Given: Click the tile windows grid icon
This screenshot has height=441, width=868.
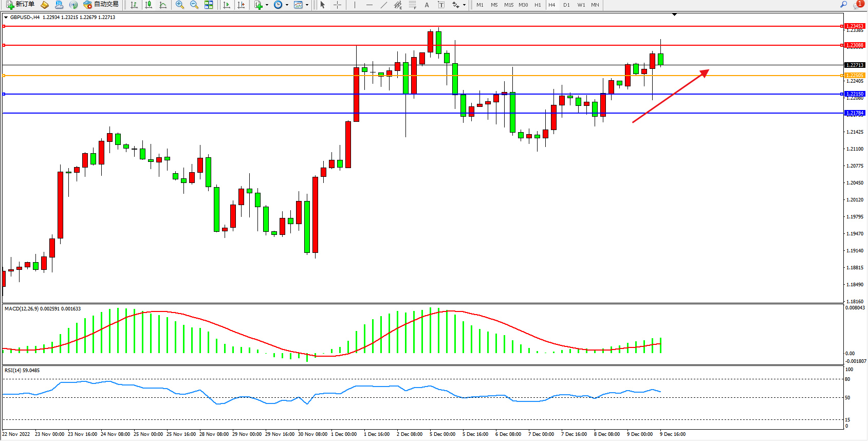Looking at the screenshot, I should coord(209,5).
